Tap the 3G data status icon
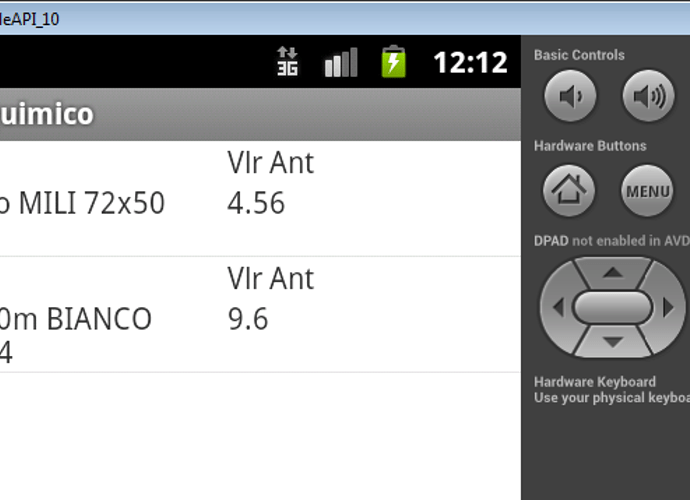 point(287,62)
